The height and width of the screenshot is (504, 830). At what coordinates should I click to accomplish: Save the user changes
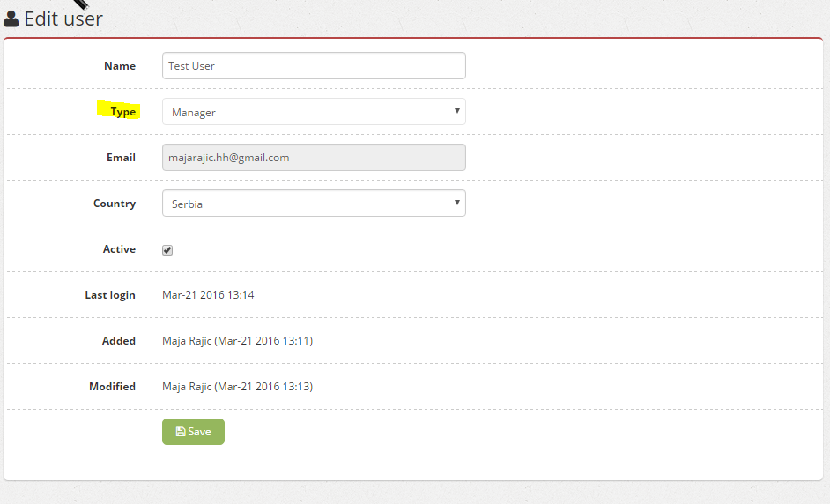193,432
